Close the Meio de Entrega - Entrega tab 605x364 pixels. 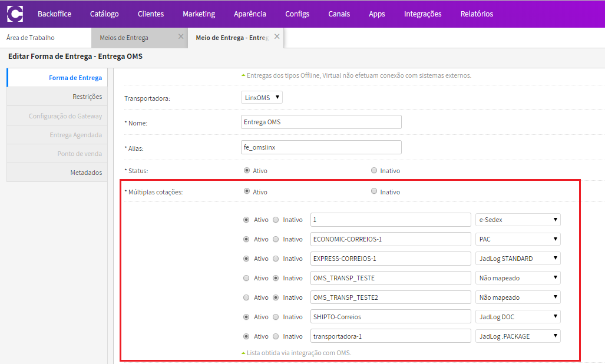coord(277,37)
